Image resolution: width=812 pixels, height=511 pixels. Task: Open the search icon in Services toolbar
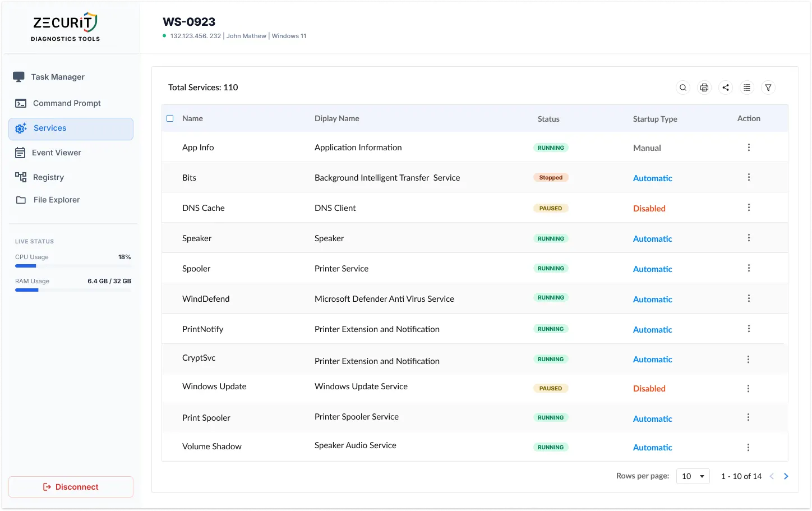pyautogui.click(x=682, y=88)
